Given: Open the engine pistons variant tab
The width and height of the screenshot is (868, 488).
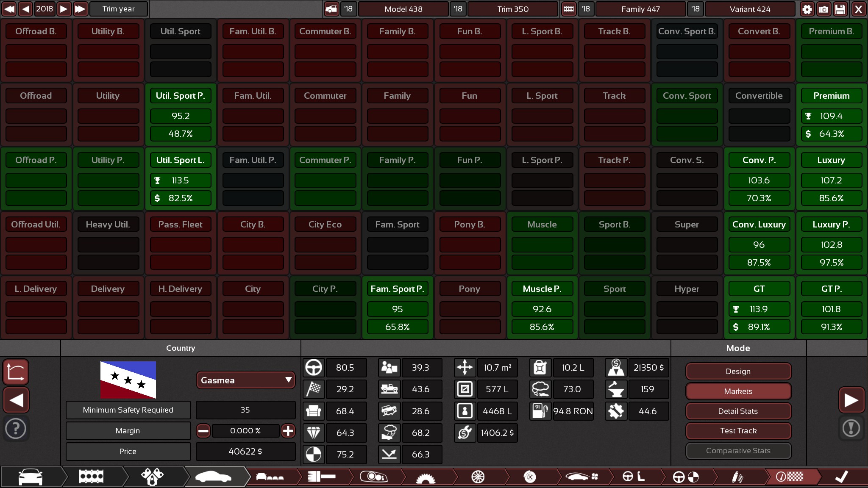Looking at the screenshot, I should [153, 477].
